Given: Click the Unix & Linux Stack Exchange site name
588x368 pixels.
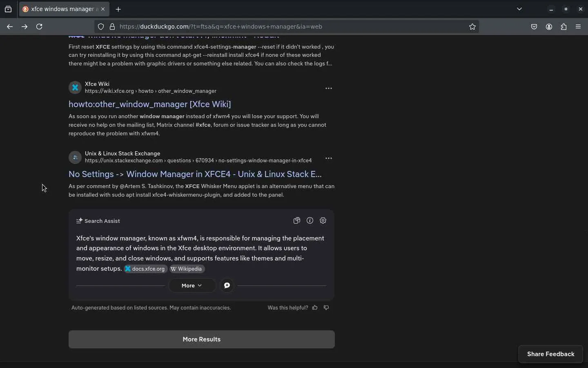Looking at the screenshot, I should tap(122, 153).
